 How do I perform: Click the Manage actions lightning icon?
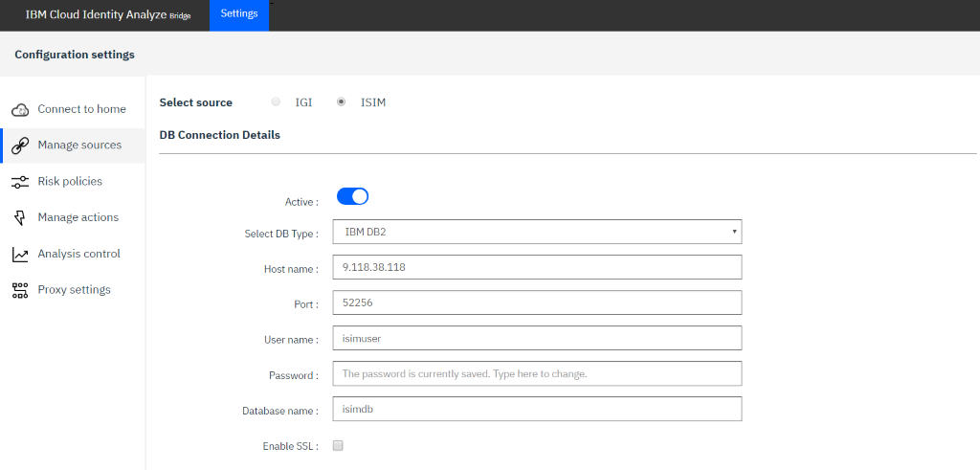click(20, 217)
